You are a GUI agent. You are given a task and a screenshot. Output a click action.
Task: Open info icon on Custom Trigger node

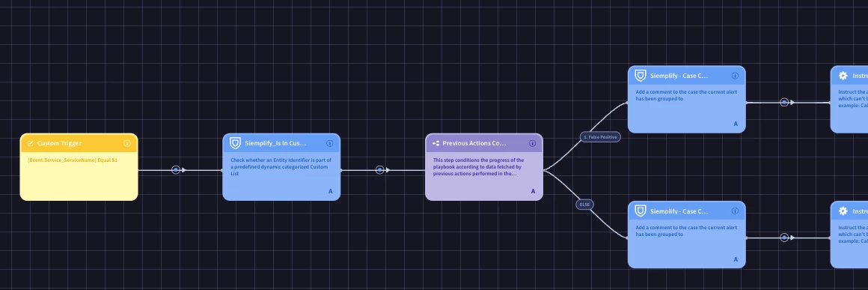pos(127,143)
